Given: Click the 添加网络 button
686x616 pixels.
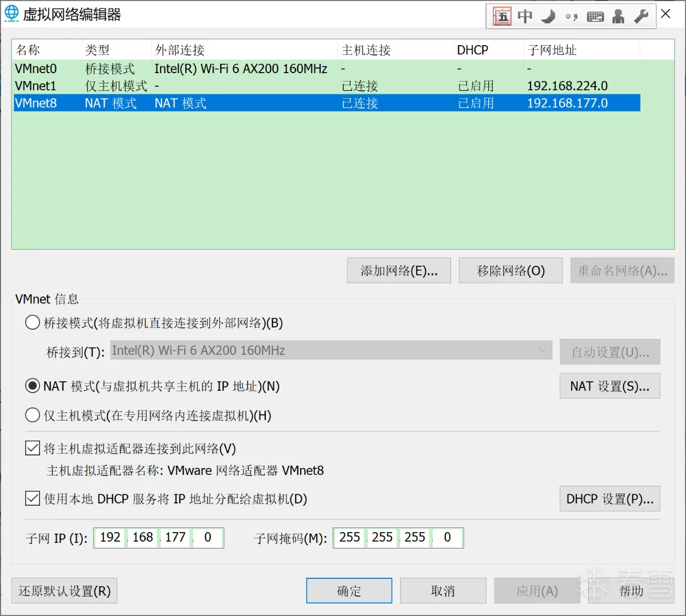Looking at the screenshot, I should [398, 271].
